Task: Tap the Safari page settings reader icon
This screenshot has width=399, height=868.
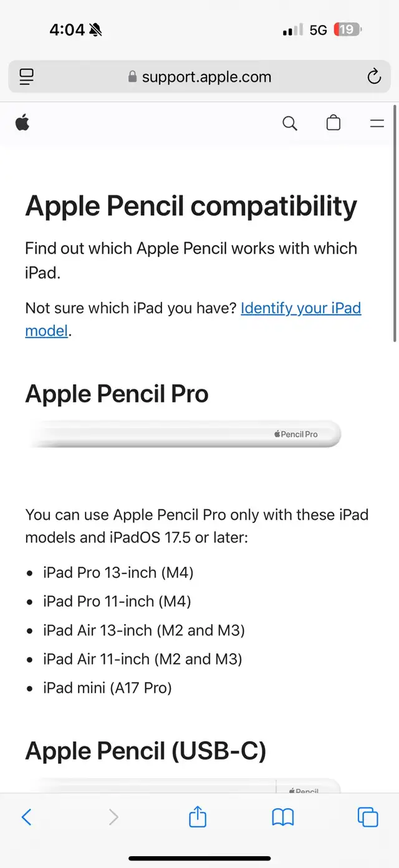Action: point(26,77)
